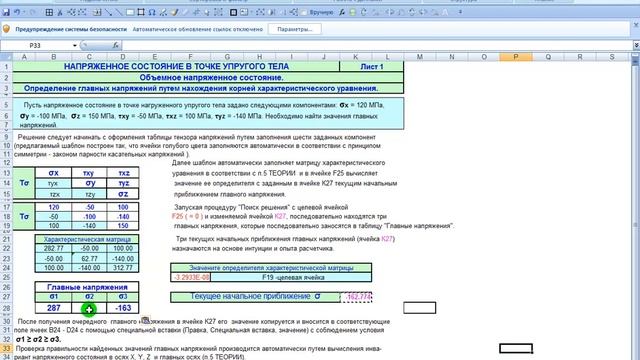Screen dimensions: 640x360
Task: Click the Select All corner button
Action: pyautogui.click(x=6, y=57)
